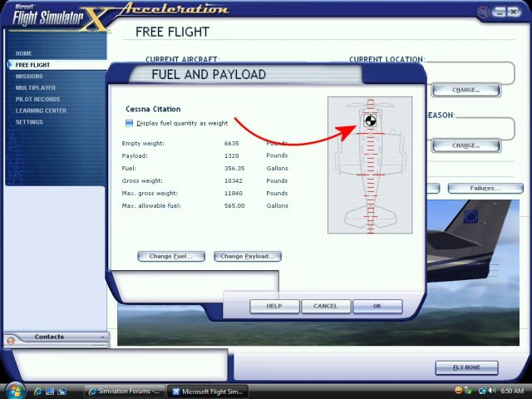532x399 pixels.
Task: Click the volume speaker tray icon
Action: [493, 391]
